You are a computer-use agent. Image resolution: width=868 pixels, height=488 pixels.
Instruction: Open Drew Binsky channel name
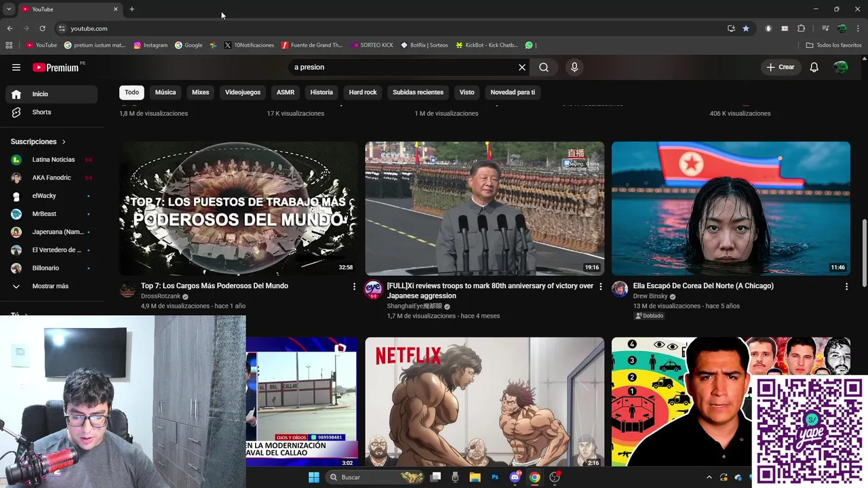(650, 296)
